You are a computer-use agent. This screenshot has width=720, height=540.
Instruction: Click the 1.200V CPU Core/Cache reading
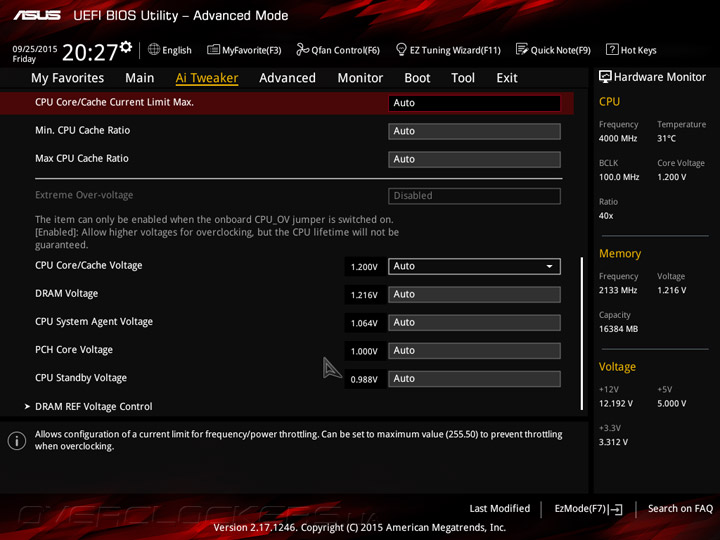click(x=364, y=267)
